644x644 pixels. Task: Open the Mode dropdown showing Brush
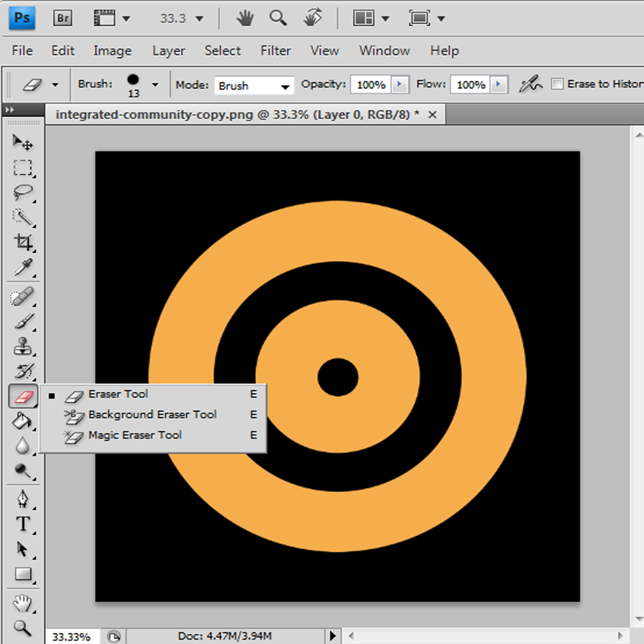(x=255, y=86)
